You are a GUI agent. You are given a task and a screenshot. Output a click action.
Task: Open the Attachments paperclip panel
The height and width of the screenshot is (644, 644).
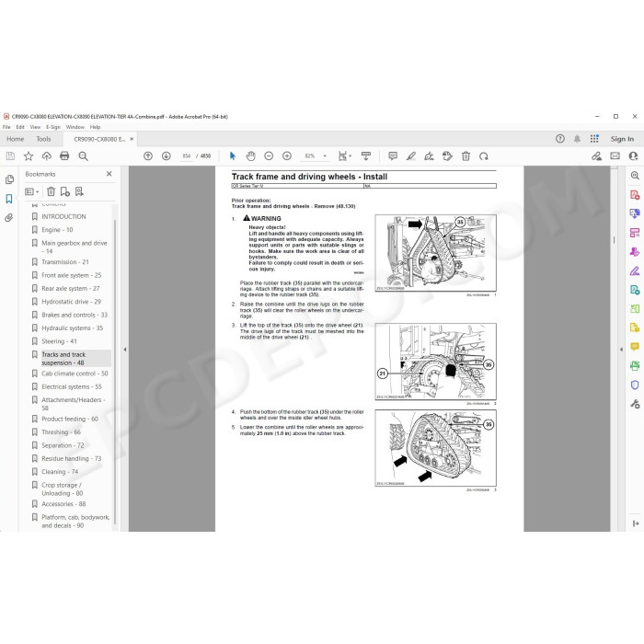(x=9, y=218)
